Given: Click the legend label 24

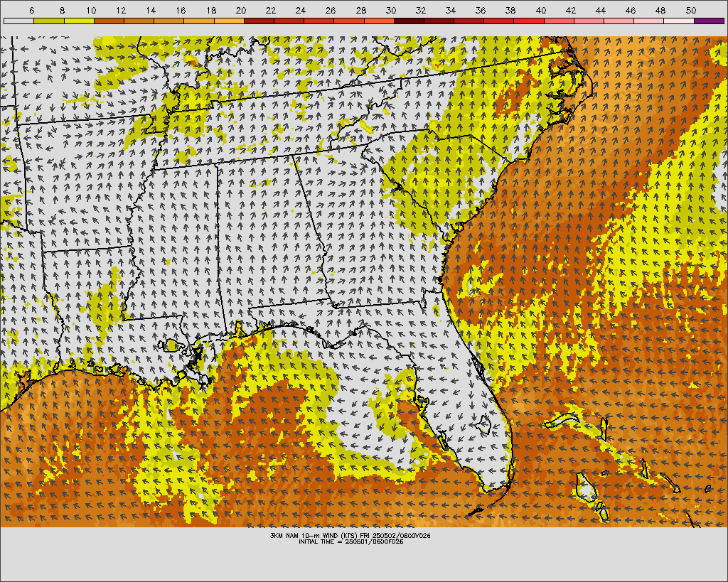Looking at the screenshot, I should click(301, 10).
